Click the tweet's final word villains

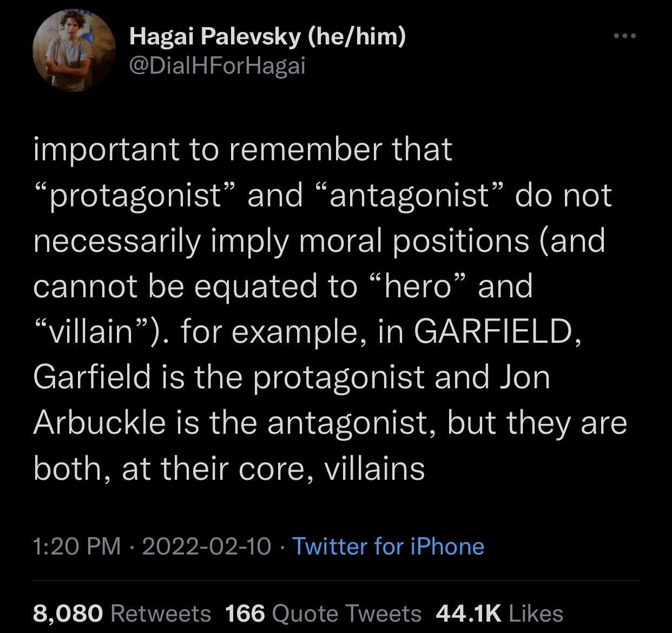[374, 468]
